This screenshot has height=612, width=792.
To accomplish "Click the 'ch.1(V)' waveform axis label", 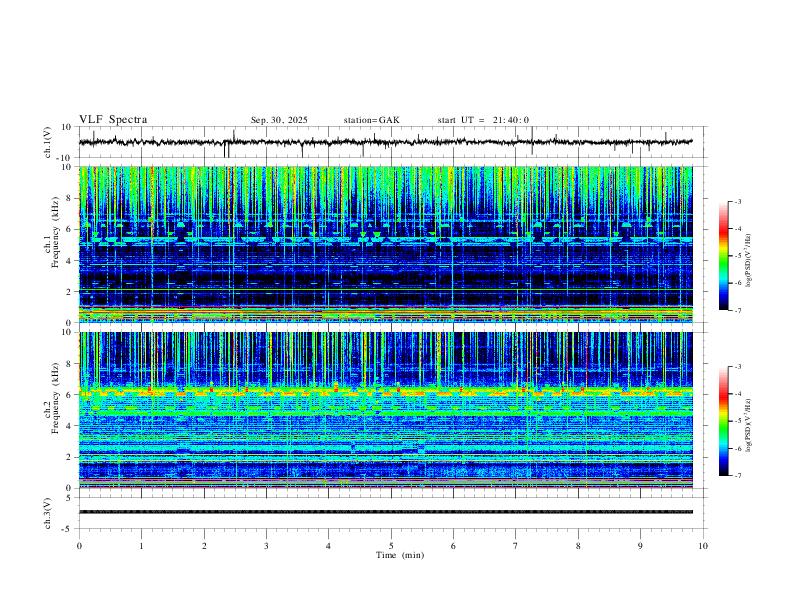I will coord(48,142).
